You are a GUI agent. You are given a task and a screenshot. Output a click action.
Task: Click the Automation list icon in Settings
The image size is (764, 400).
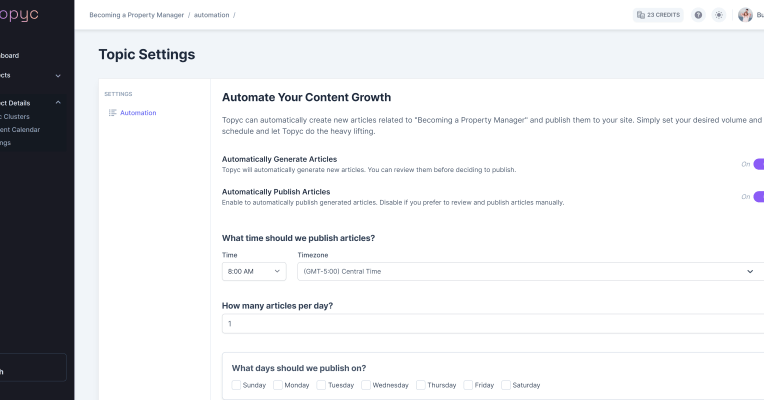click(112, 113)
